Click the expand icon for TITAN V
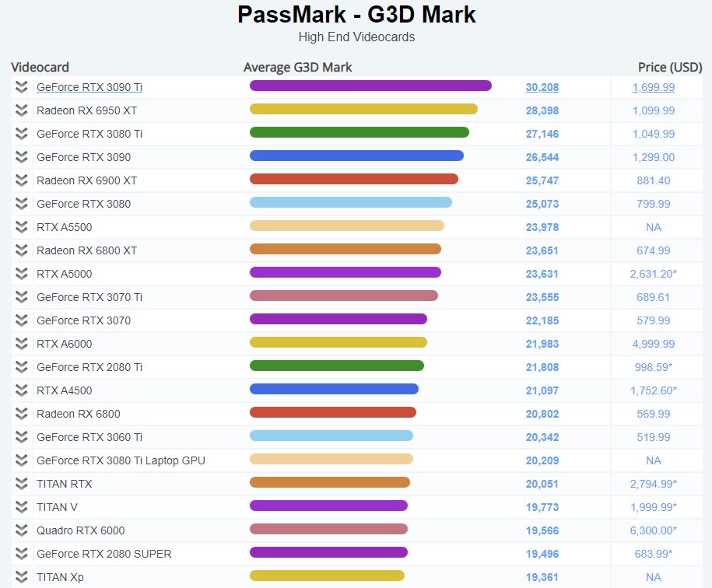Image resolution: width=712 pixels, height=588 pixels. (x=21, y=507)
